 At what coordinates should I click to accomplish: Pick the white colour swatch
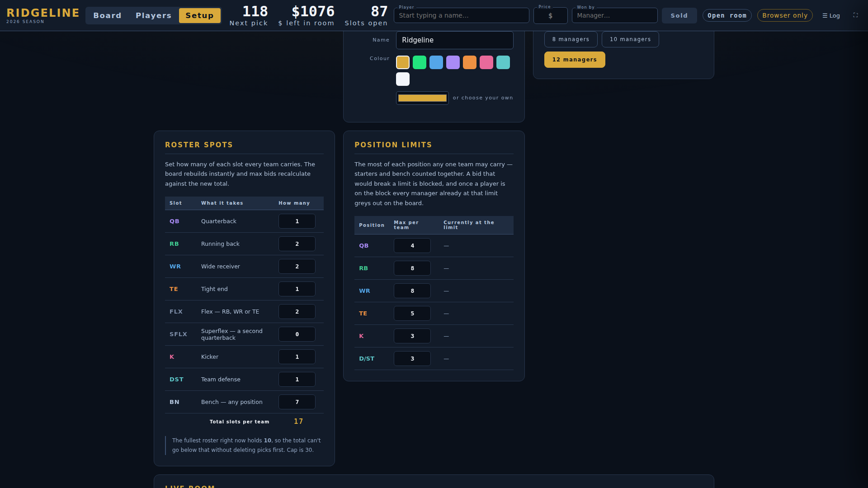tap(403, 79)
